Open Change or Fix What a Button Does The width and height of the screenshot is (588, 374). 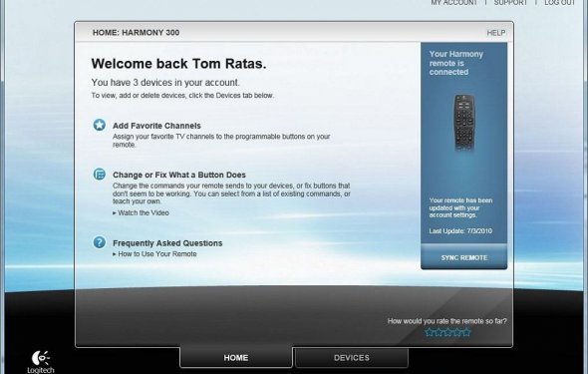click(179, 175)
